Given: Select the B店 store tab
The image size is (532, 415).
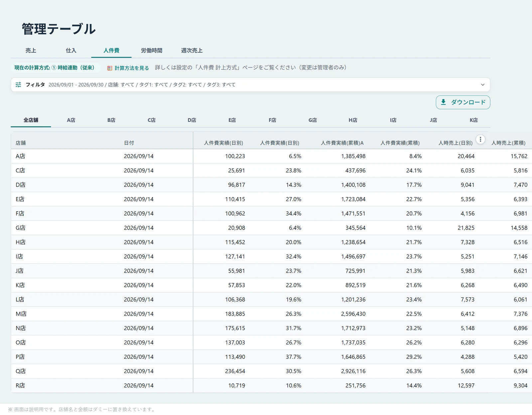Looking at the screenshot, I should coord(111,120).
